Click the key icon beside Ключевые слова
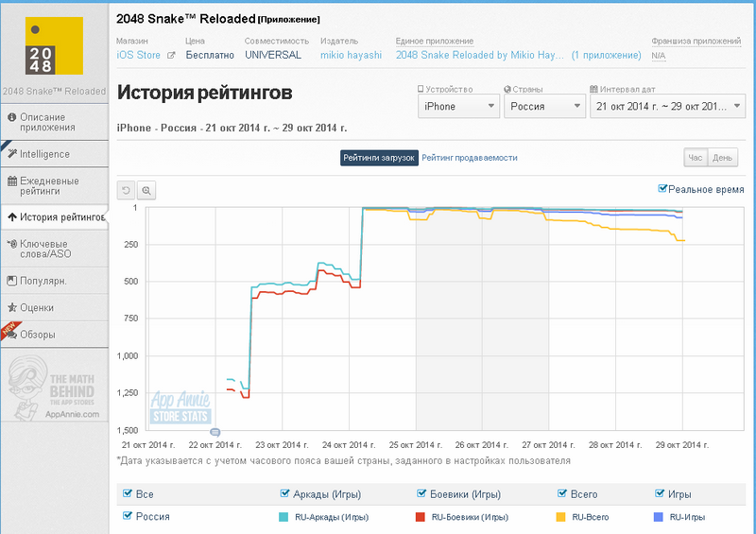756x534 pixels. [12, 244]
